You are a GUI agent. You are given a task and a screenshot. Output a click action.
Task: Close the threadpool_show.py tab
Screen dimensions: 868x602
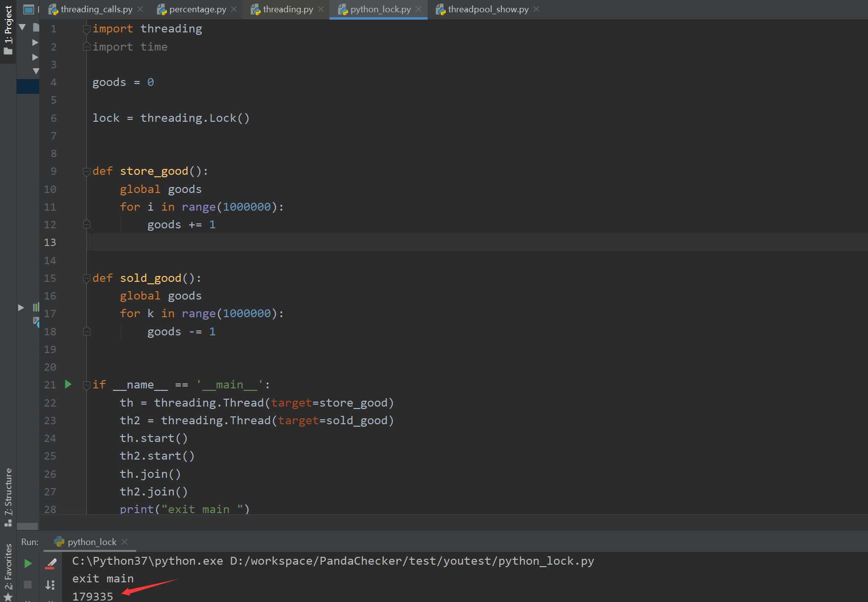(536, 9)
